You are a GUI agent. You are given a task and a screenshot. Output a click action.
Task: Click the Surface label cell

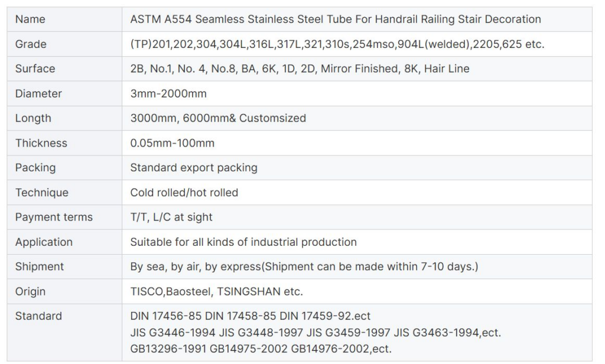point(64,69)
